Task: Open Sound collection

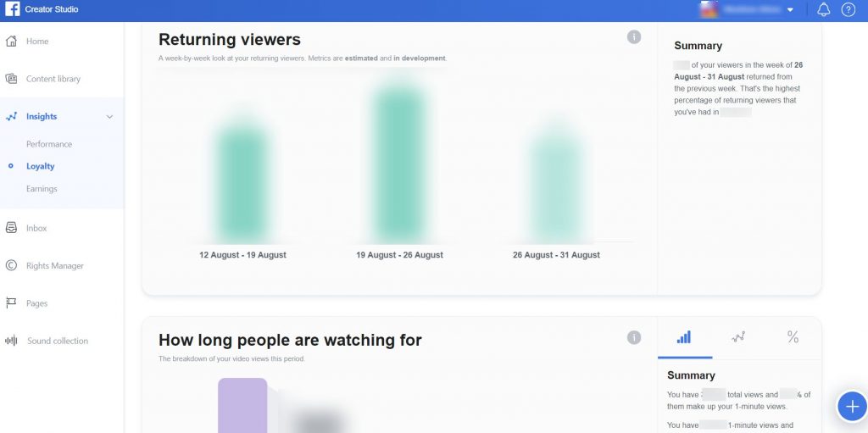Action: pos(58,341)
